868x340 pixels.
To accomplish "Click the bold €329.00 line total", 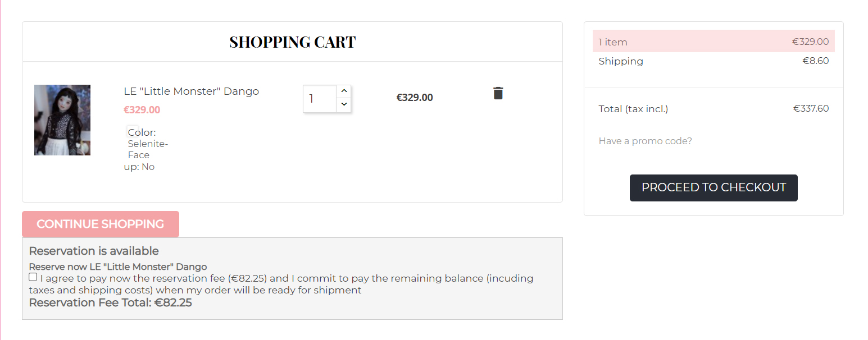I will 415,98.
